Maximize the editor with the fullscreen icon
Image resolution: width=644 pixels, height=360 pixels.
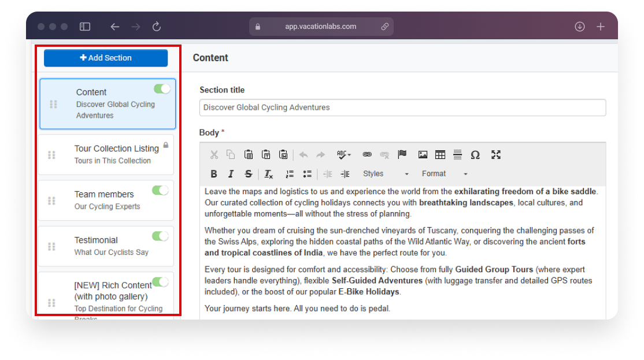pyautogui.click(x=495, y=155)
